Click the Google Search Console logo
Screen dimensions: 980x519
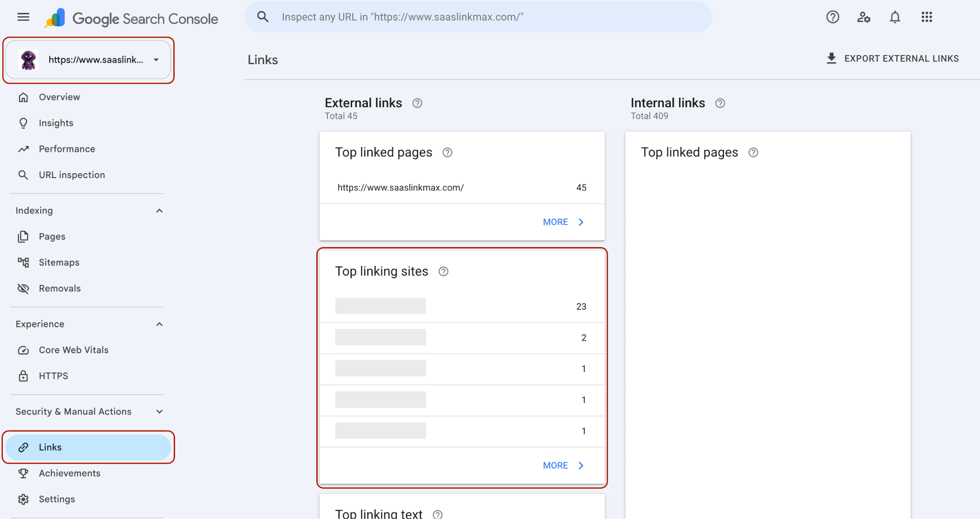coord(132,18)
